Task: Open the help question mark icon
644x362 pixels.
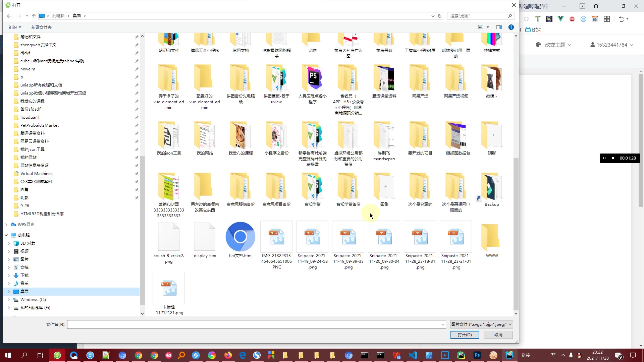Action: pyautogui.click(x=511, y=27)
